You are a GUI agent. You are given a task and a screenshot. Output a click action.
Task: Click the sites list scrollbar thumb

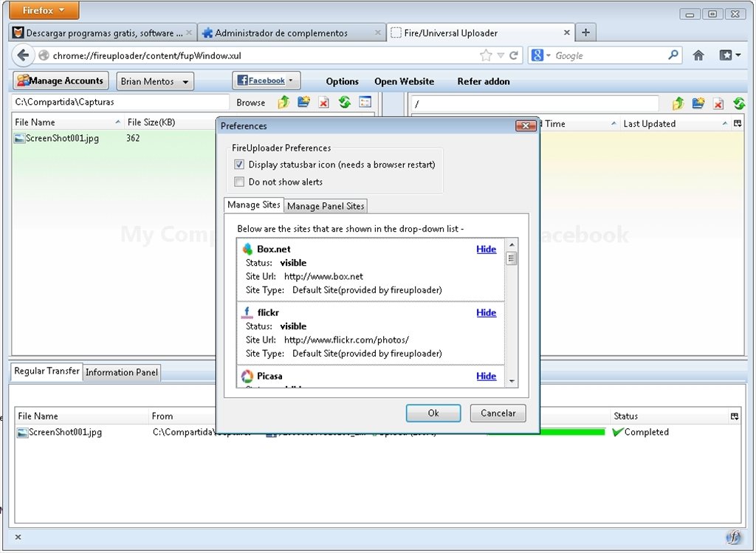pyautogui.click(x=512, y=258)
